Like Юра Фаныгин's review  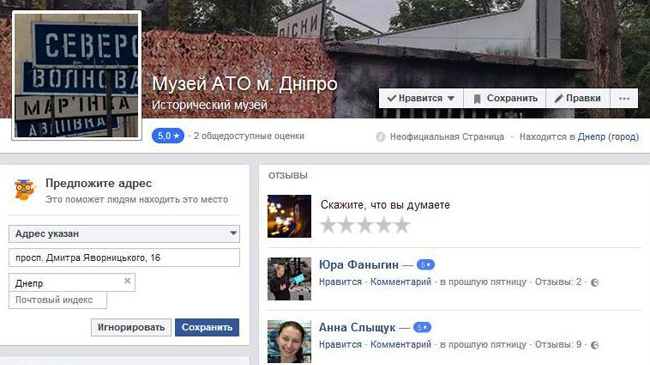pos(340,282)
